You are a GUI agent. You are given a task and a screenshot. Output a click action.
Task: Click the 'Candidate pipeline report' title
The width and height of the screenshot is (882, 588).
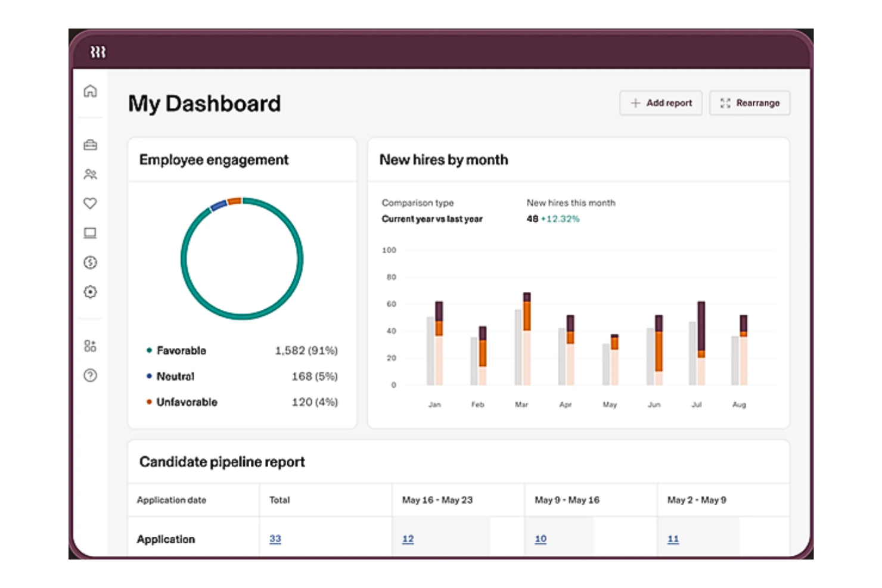tap(222, 462)
